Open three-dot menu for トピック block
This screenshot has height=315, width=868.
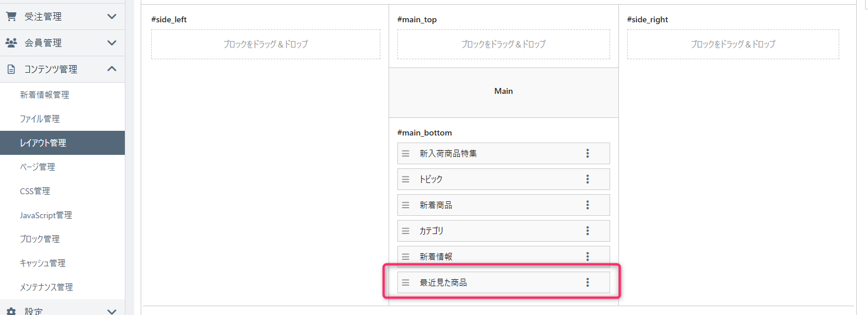pos(587,179)
